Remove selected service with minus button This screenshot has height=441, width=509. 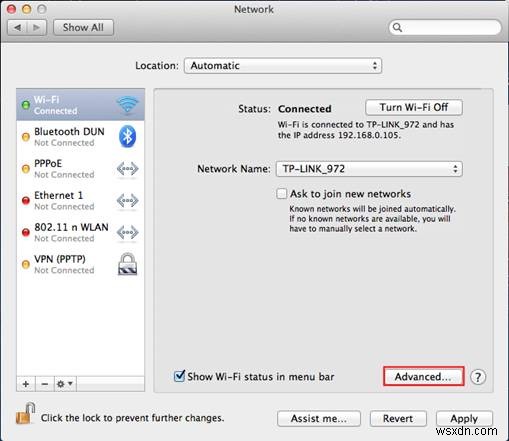point(44,384)
